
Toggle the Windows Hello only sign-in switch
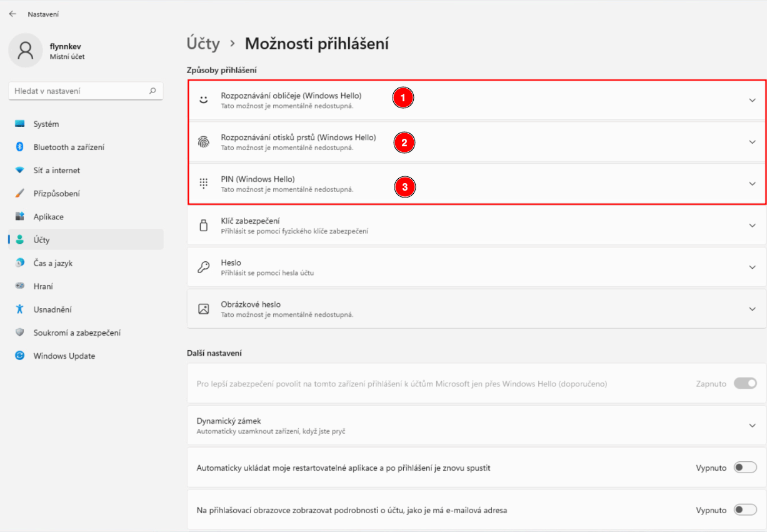tap(745, 383)
